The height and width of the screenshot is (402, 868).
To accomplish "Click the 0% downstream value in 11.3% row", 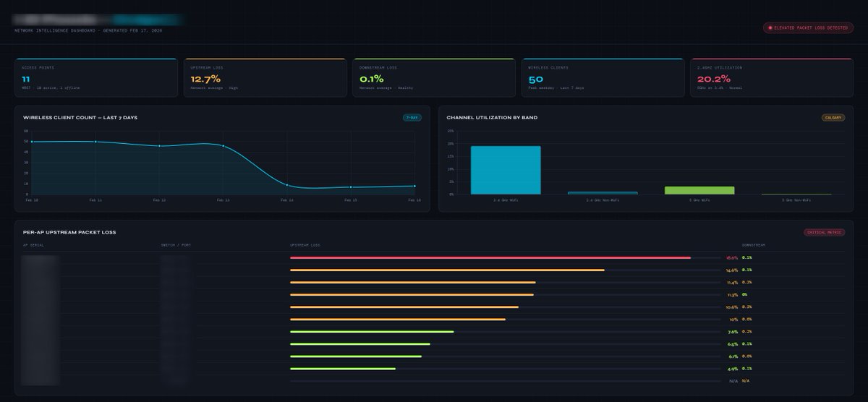I will pyautogui.click(x=744, y=294).
